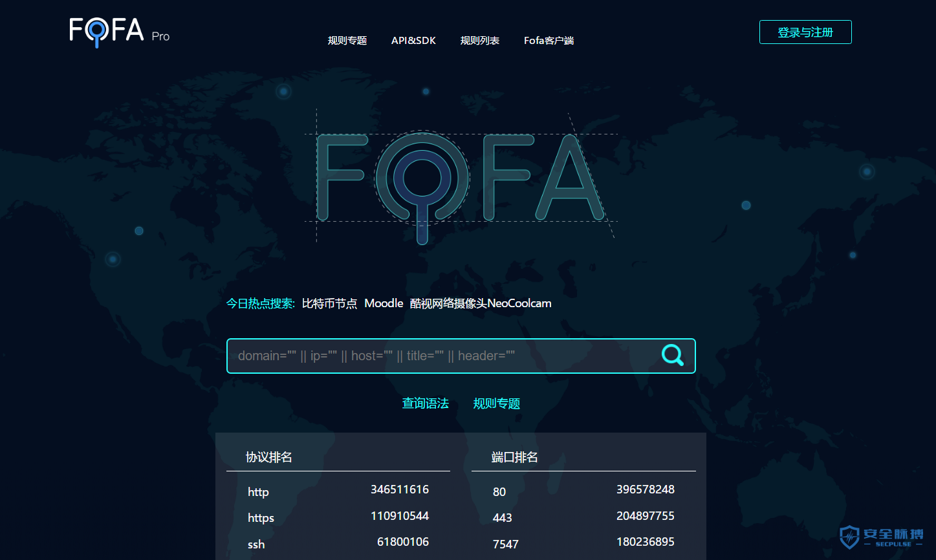Open API&SDK navigation item
The width and height of the screenshot is (936, 560).
click(x=413, y=40)
